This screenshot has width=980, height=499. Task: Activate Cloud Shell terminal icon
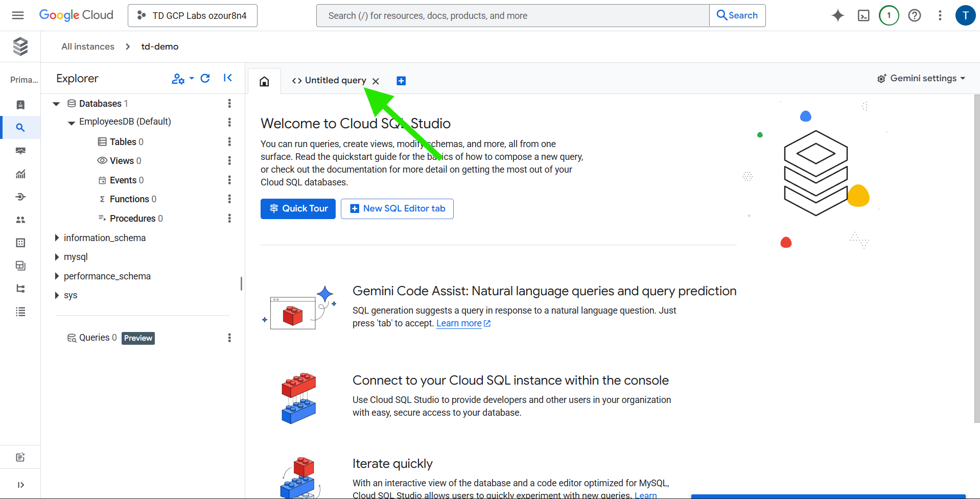863,15
